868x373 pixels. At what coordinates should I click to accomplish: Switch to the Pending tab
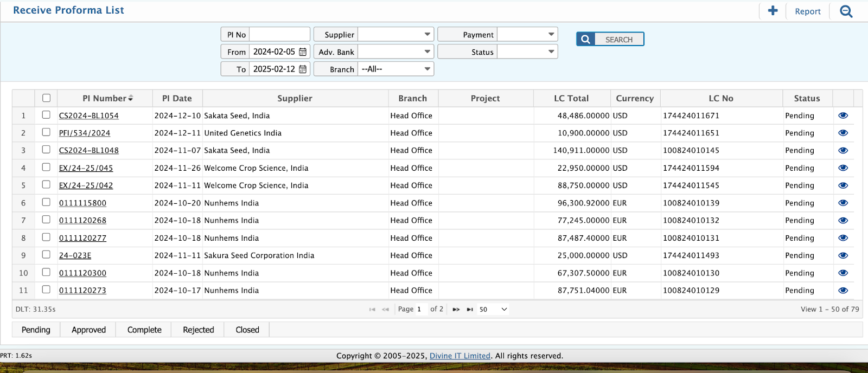click(36, 330)
